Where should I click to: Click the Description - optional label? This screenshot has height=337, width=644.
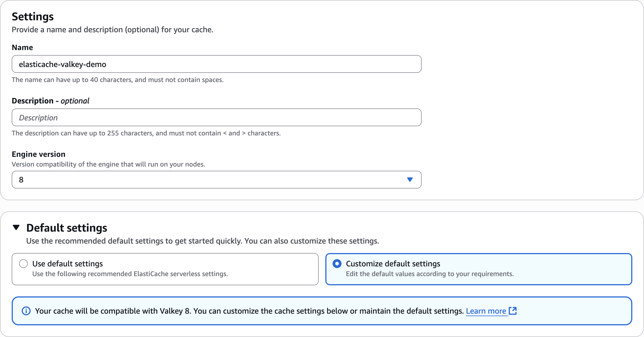click(50, 101)
